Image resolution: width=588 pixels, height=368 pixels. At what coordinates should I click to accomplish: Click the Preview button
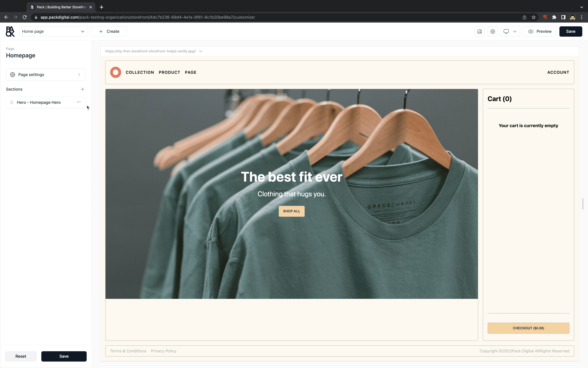[540, 31]
